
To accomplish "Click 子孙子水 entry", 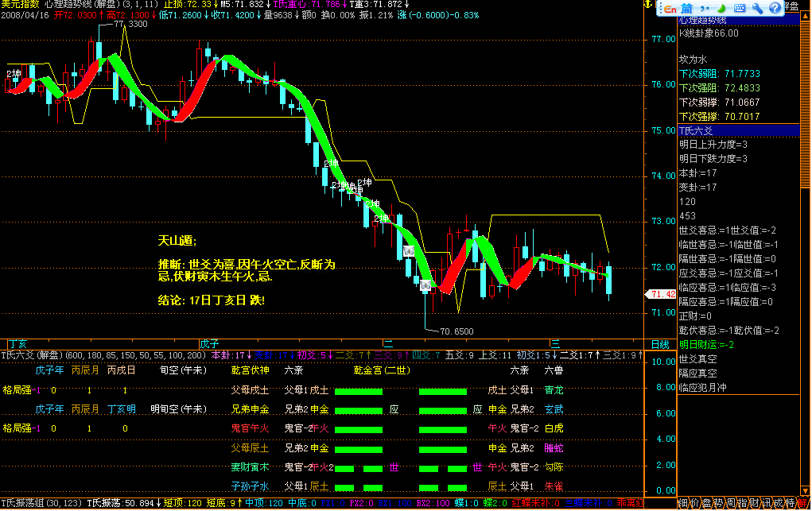I will (x=251, y=486).
